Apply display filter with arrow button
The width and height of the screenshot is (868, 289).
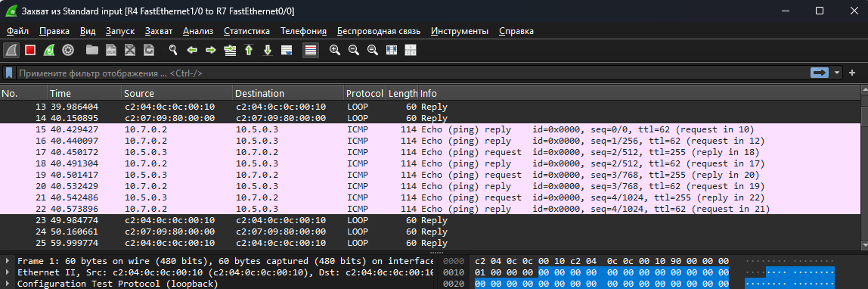point(820,73)
